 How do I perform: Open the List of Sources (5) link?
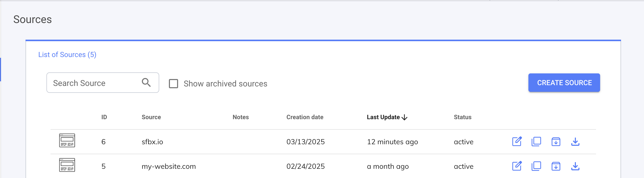pyautogui.click(x=67, y=55)
